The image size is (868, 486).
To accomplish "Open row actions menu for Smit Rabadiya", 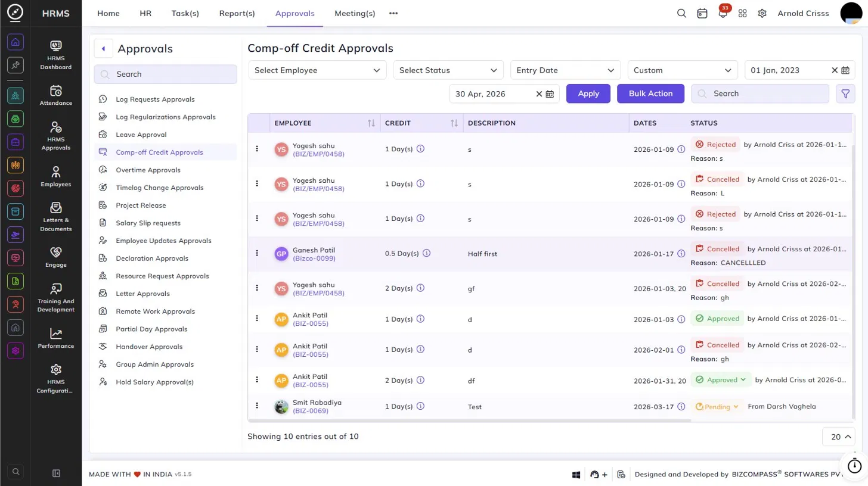I will click(x=257, y=406).
